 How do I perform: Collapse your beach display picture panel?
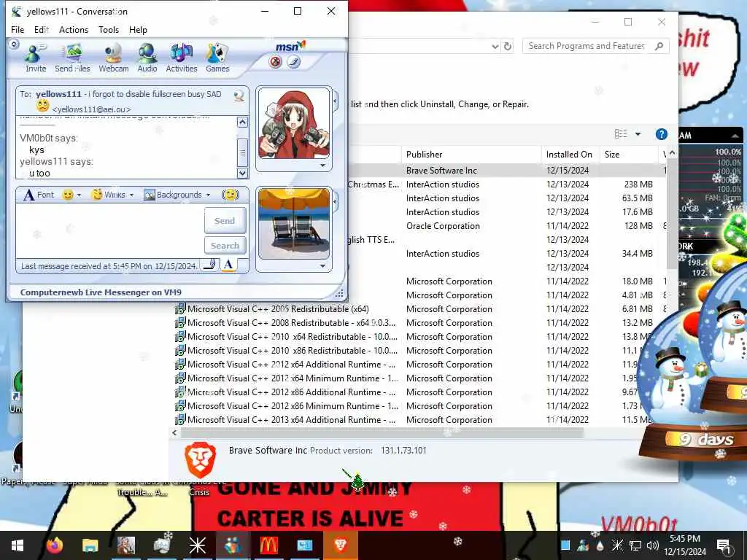click(336, 202)
